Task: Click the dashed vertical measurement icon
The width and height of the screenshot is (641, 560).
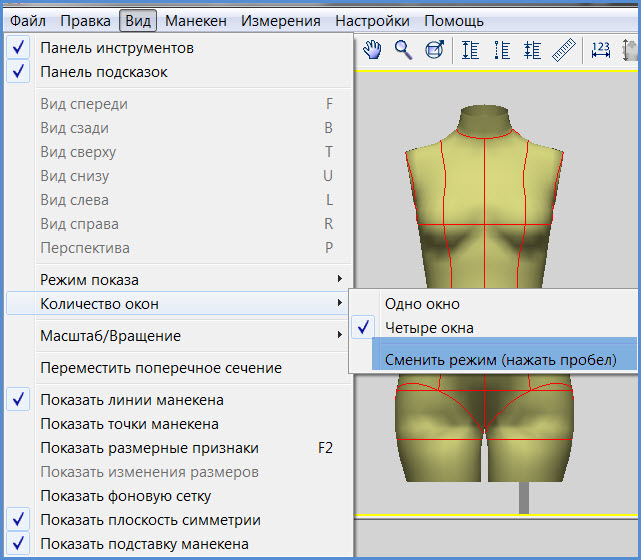Action: 502,50
